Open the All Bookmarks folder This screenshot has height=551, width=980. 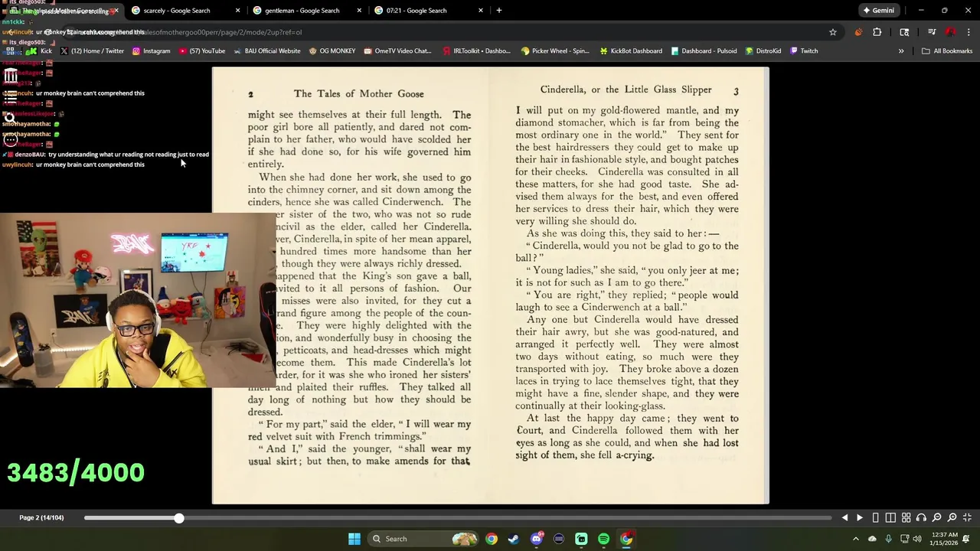point(947,51)
